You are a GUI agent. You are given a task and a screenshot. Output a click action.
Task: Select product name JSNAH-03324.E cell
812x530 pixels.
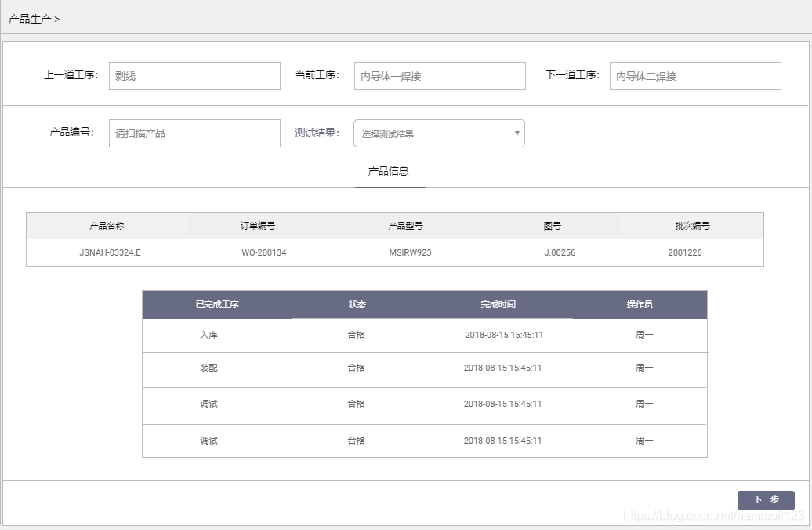point(110,252)
